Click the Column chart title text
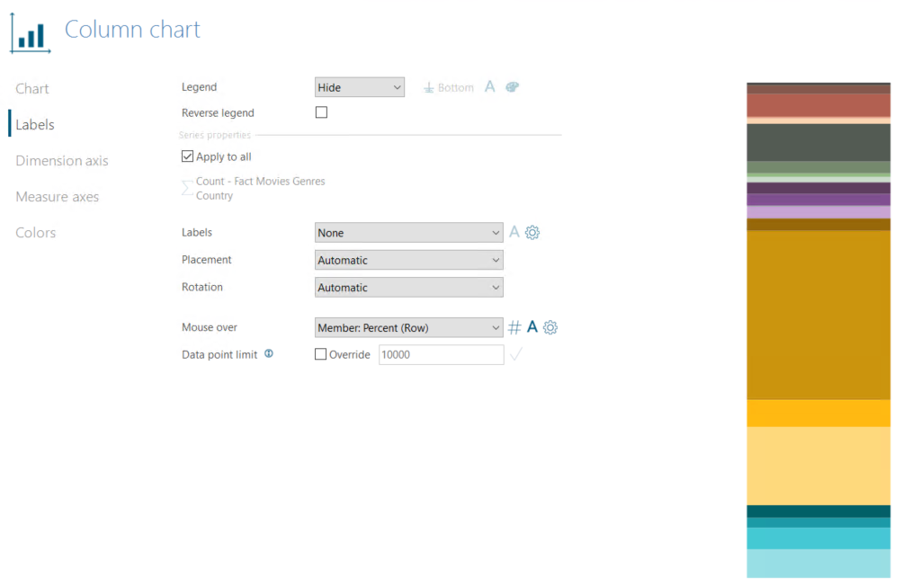903x588 pixels. [132, 30]
